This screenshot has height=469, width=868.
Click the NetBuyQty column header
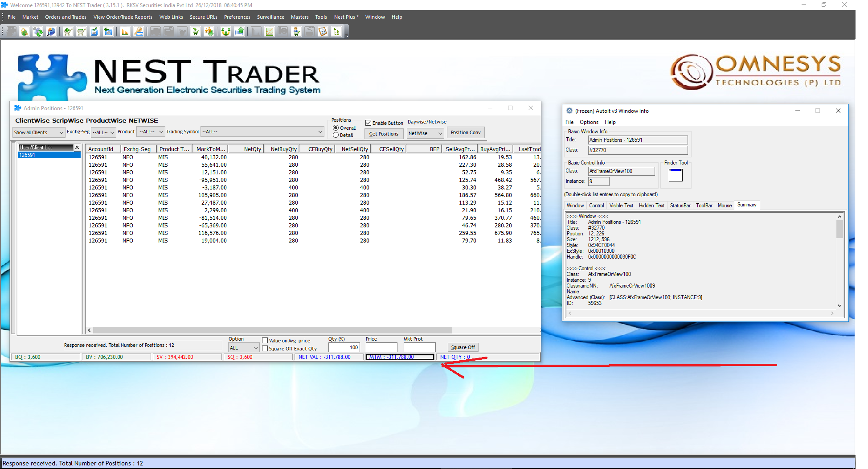click(281, 149)
